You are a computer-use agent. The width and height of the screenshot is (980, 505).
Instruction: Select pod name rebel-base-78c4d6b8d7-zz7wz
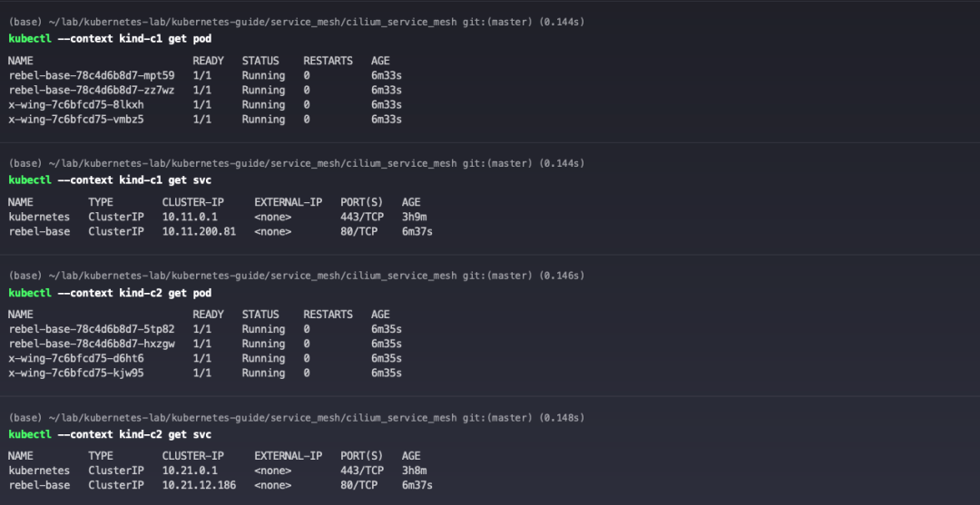[x=92, y=91]
